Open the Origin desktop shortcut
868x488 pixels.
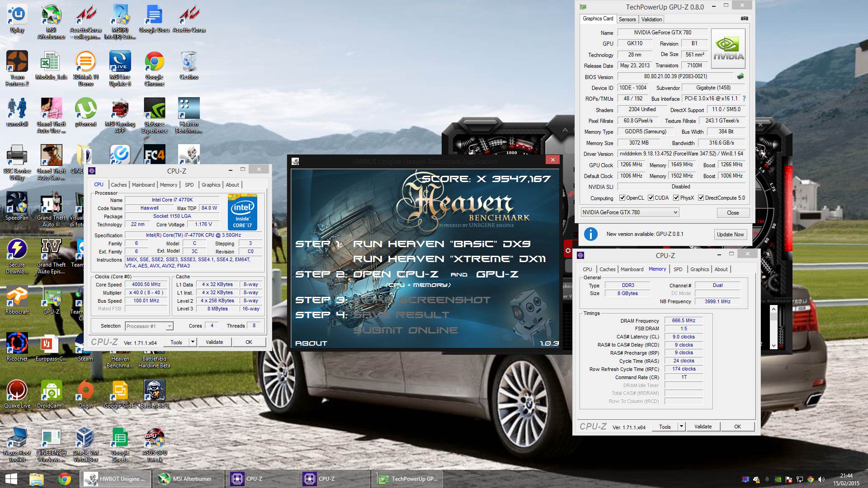click(x=85, y=394)
